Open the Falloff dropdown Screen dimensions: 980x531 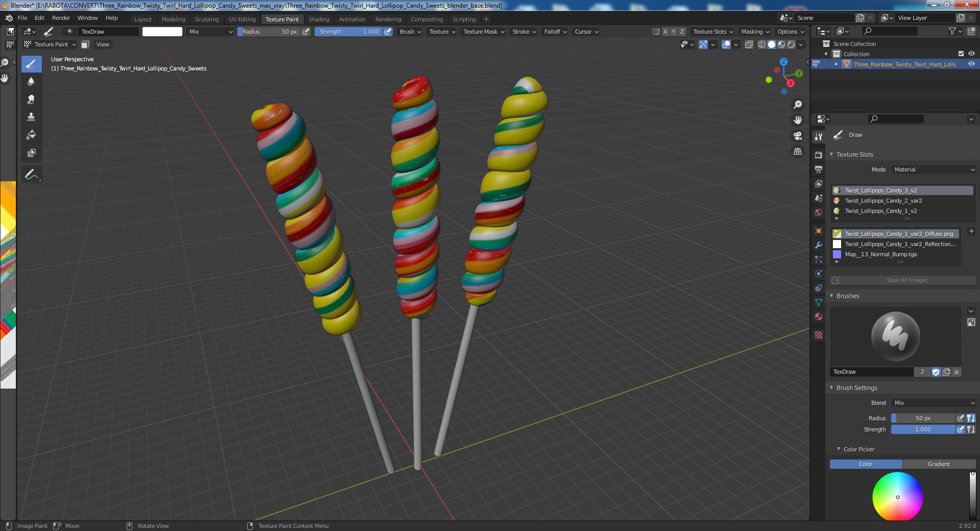[555, 32]
